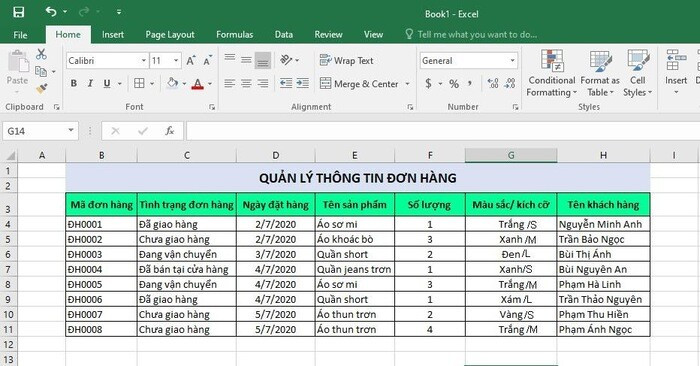
Task: Click the Save icon in title bar
Action: (x=19, y=12)
